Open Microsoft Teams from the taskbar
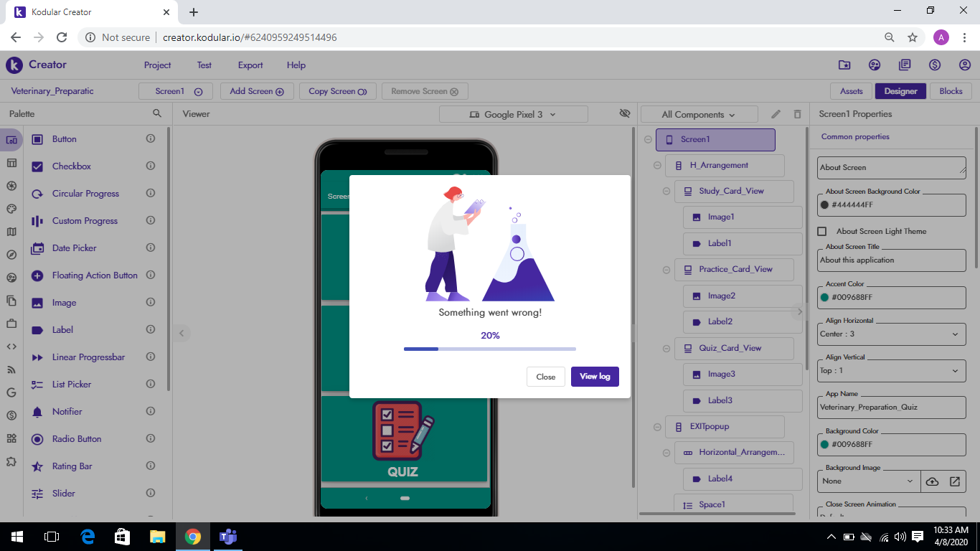 click(x=228, y=537)
